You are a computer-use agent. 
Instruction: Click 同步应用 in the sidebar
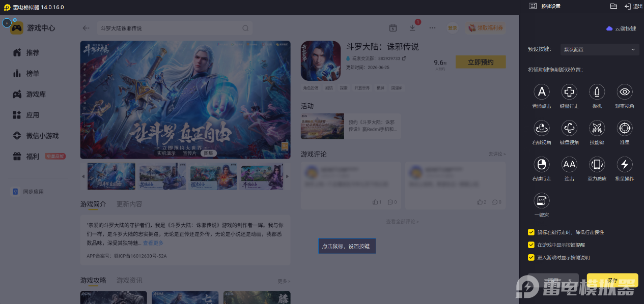pyautogui.click(x=29, y=192)
